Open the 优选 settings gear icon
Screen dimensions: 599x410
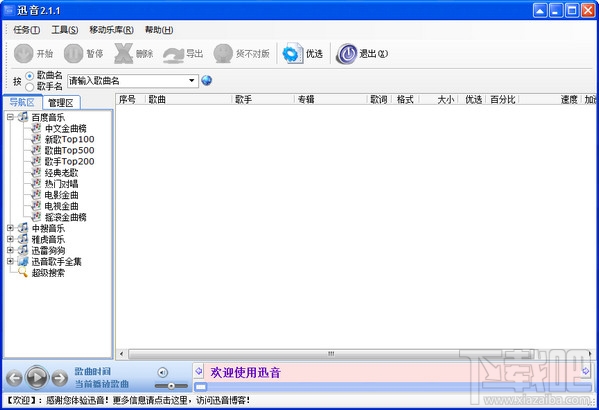(x=293, y=53)
